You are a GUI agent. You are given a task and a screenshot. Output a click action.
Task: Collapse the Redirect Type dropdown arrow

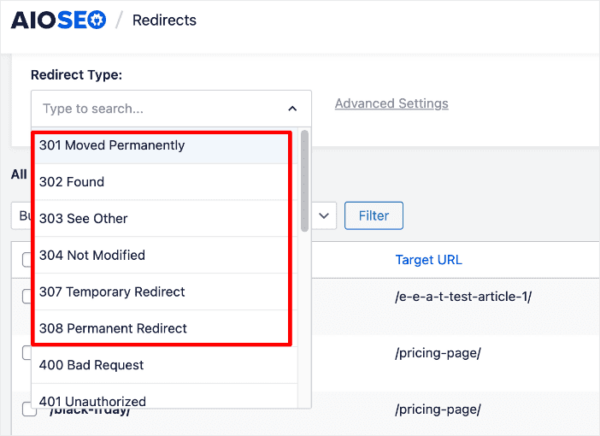point(292,108)
